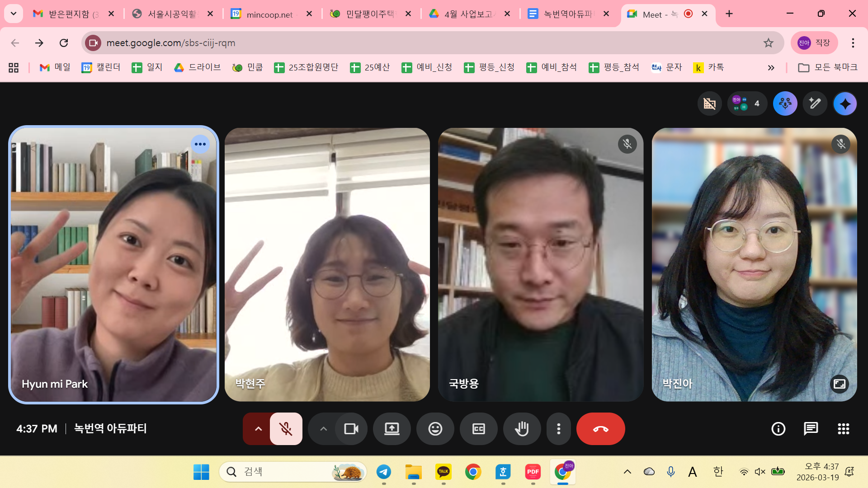The image size is (868, 488).
Task: Expand video settings chevron beside camera
Action: [x=323, y=429]
